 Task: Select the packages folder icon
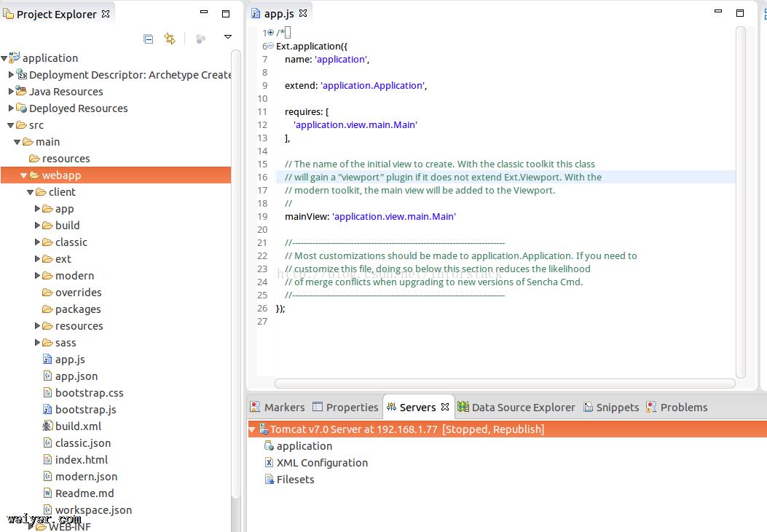47,309
